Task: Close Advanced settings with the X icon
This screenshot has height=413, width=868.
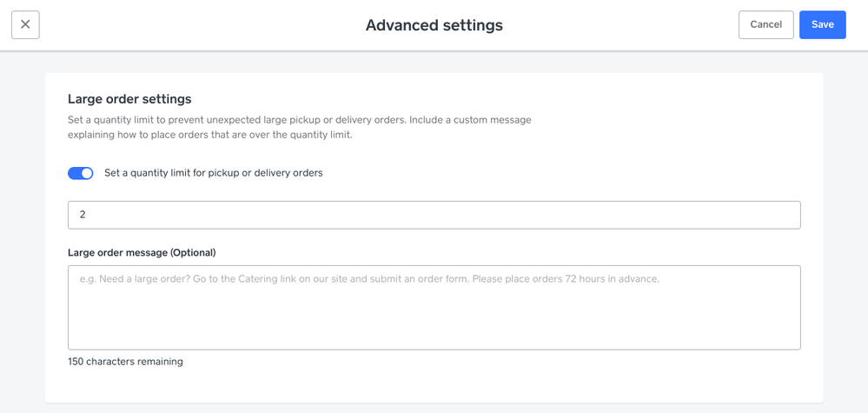Action: [x=25, y=24]
